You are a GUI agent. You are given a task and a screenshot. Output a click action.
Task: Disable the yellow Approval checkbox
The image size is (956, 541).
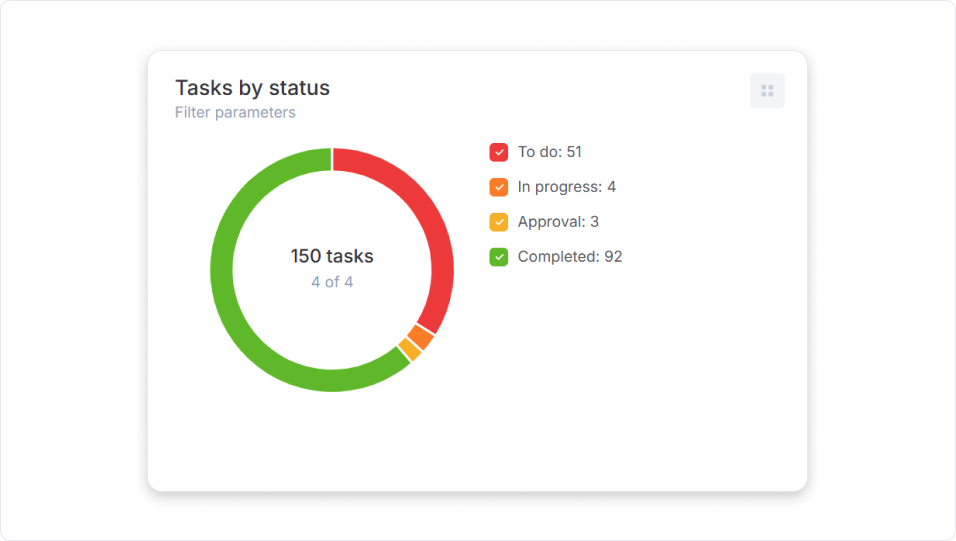coord(499,222)
